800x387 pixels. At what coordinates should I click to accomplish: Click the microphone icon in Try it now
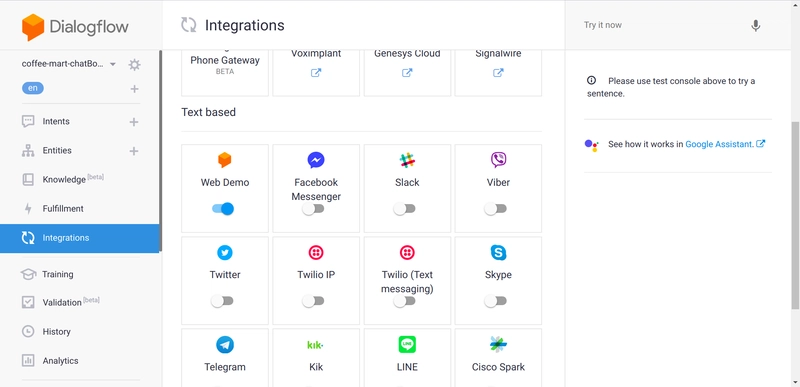point(756,25)
